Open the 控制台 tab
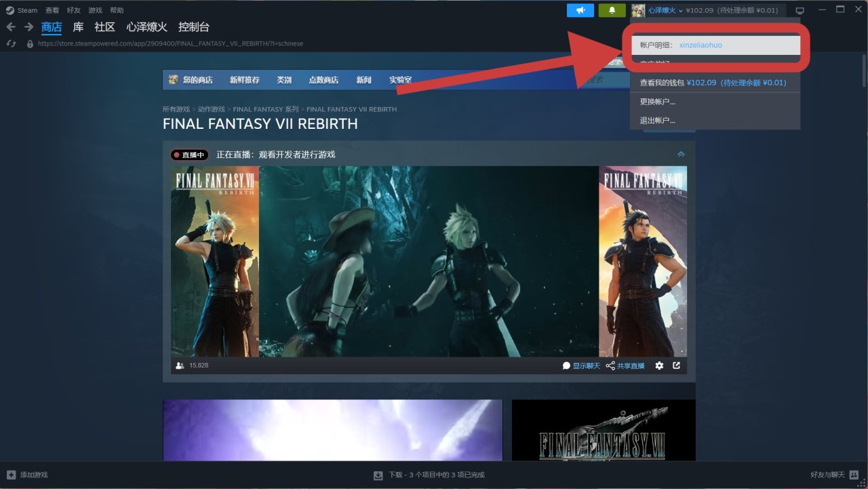The image size is (868, 489). click(x=194, y=27)
